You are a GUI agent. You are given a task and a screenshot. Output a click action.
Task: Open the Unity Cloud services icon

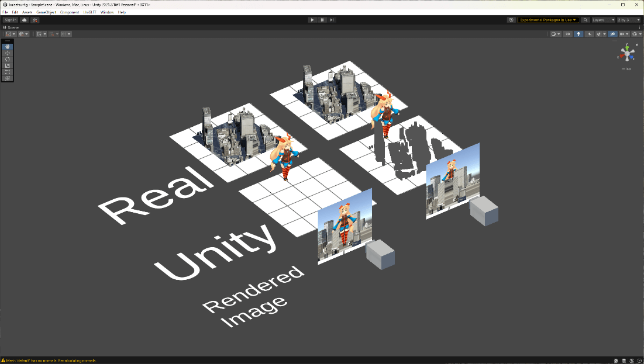25,20
